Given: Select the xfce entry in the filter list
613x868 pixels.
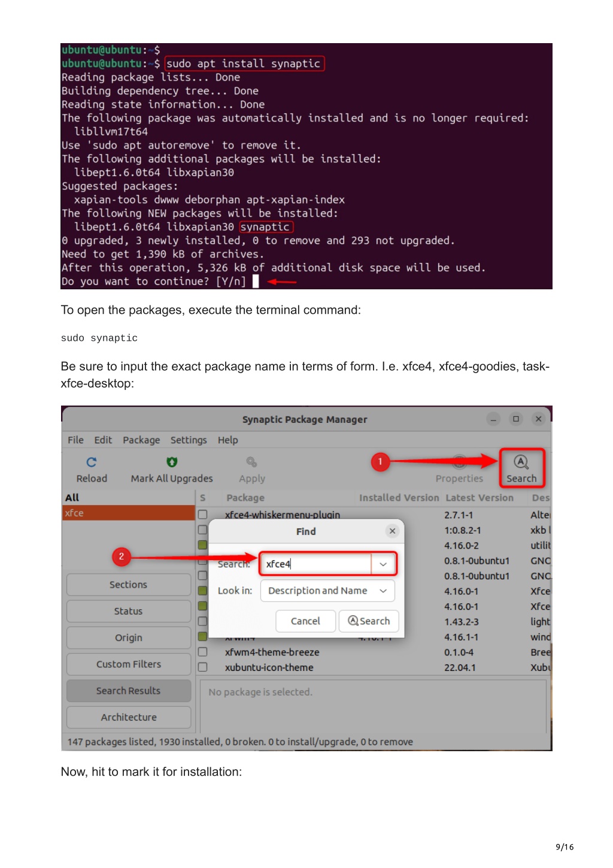Looking at the screenshot, I should point(129,513).
